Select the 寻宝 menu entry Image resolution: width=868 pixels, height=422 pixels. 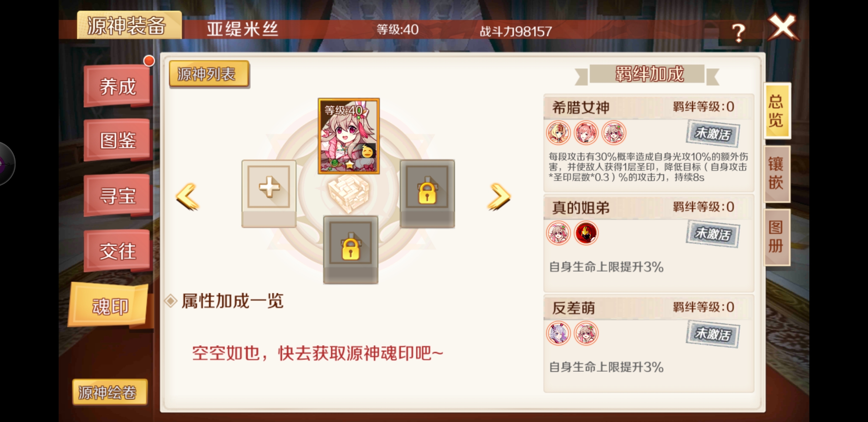click(118, 195)
